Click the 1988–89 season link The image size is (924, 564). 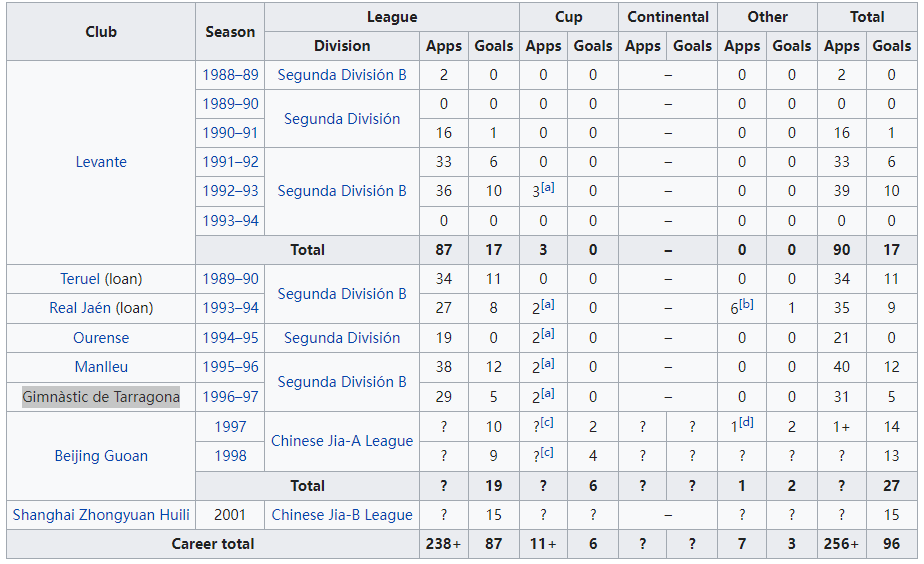(x=230, y=75)
